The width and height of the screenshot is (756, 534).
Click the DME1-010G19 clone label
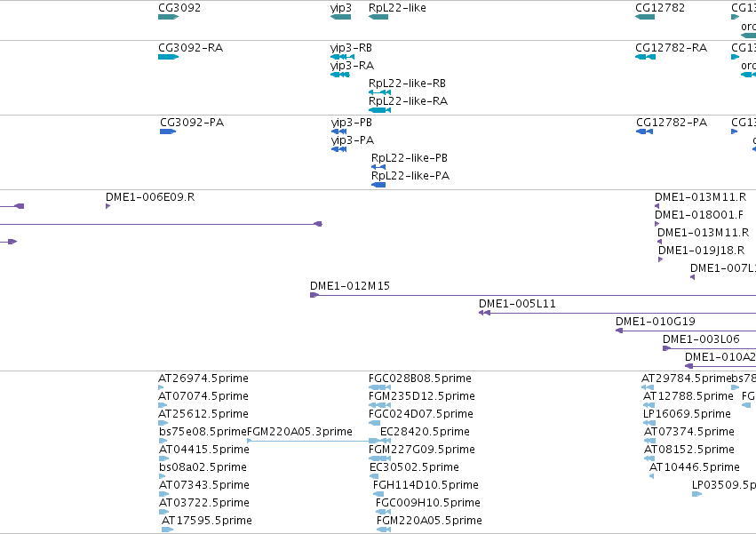[x=656, y=322]
